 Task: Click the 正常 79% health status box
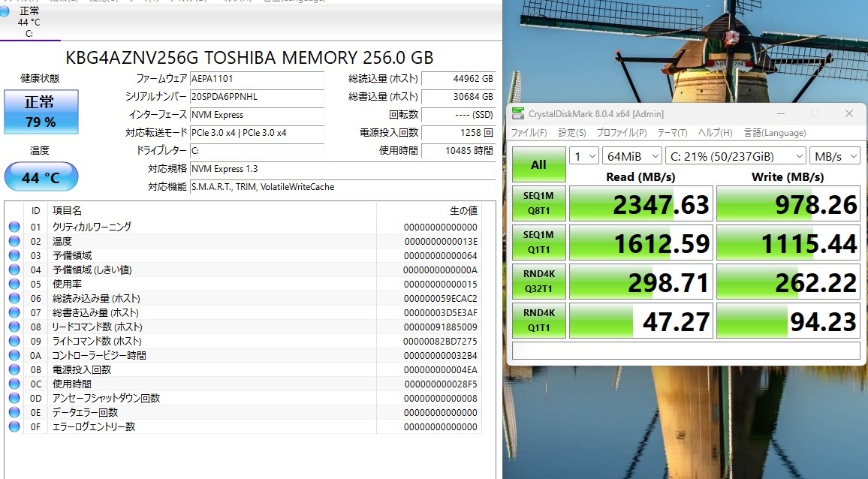click(41, 112)
